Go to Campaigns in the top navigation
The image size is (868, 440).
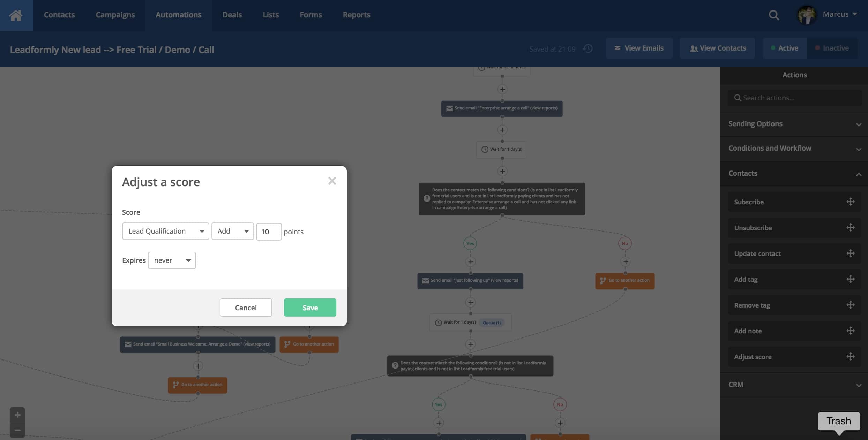(x=115, y=15)
